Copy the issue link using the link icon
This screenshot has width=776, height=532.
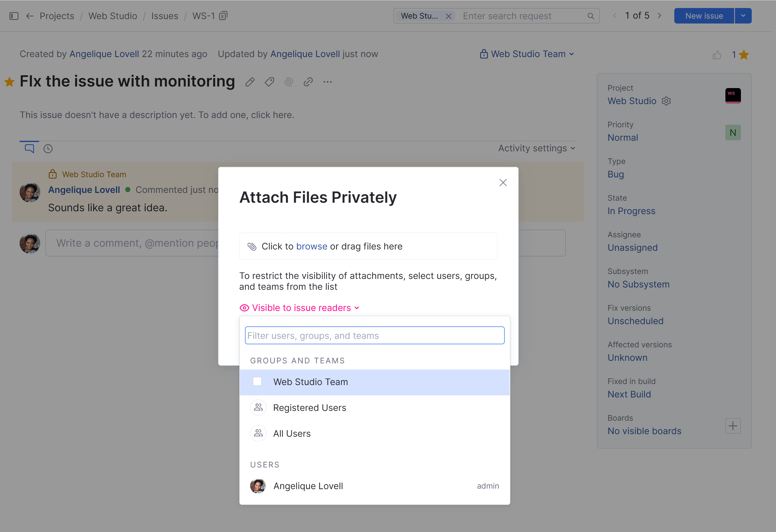[307, 82]
